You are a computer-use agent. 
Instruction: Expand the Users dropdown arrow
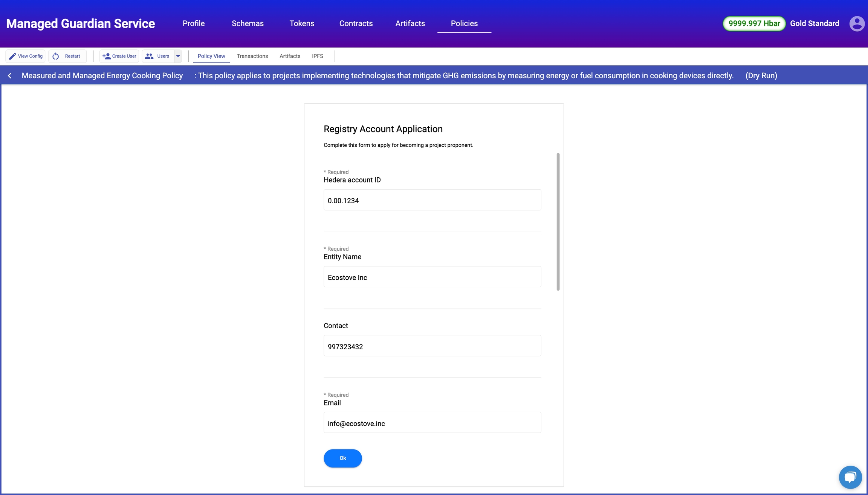178,56
